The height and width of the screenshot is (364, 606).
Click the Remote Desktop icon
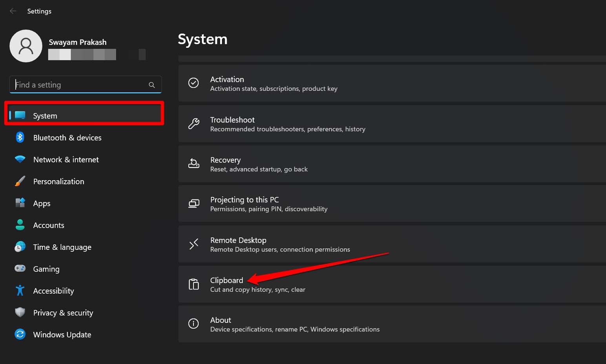pos(193,244)
